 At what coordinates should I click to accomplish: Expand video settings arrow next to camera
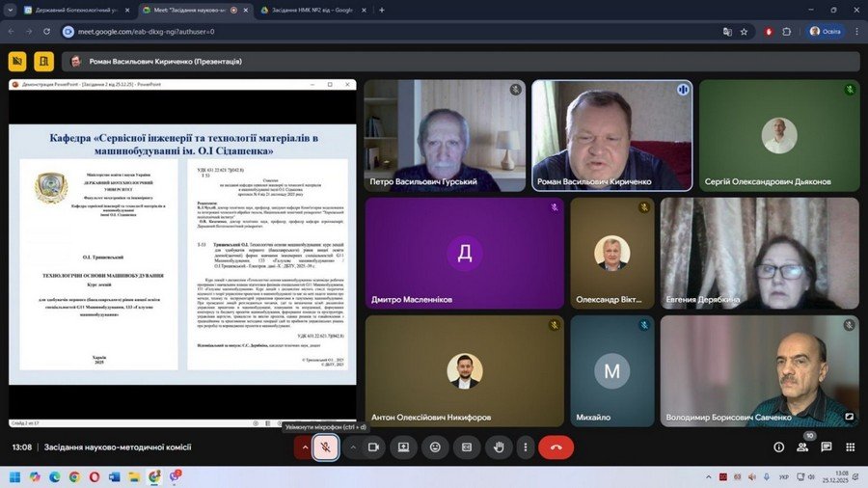point(352,447)
